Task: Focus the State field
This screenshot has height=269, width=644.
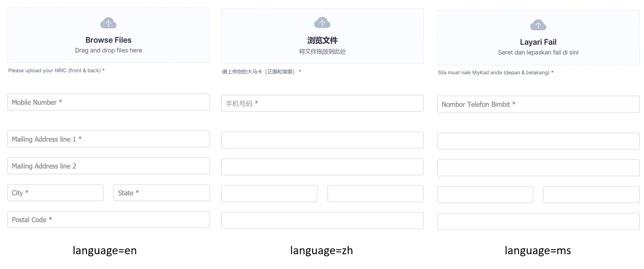Action: [x=162, y=193]
